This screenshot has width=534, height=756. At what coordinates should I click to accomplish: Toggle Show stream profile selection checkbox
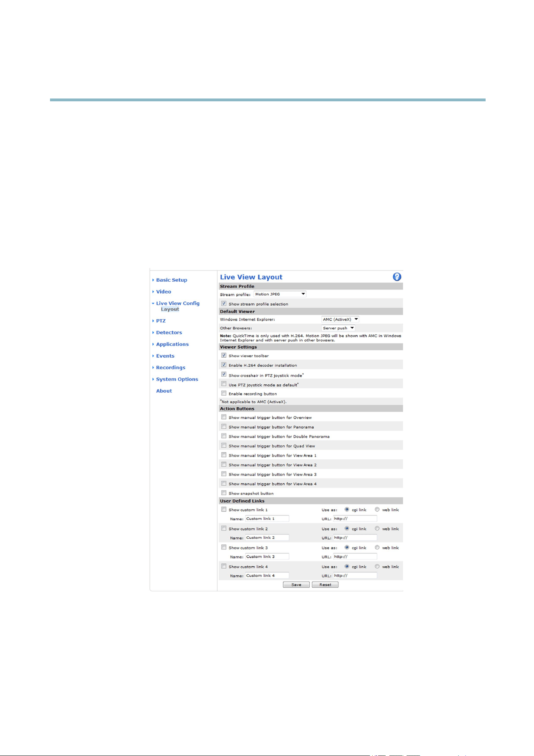tap(224, 304)
